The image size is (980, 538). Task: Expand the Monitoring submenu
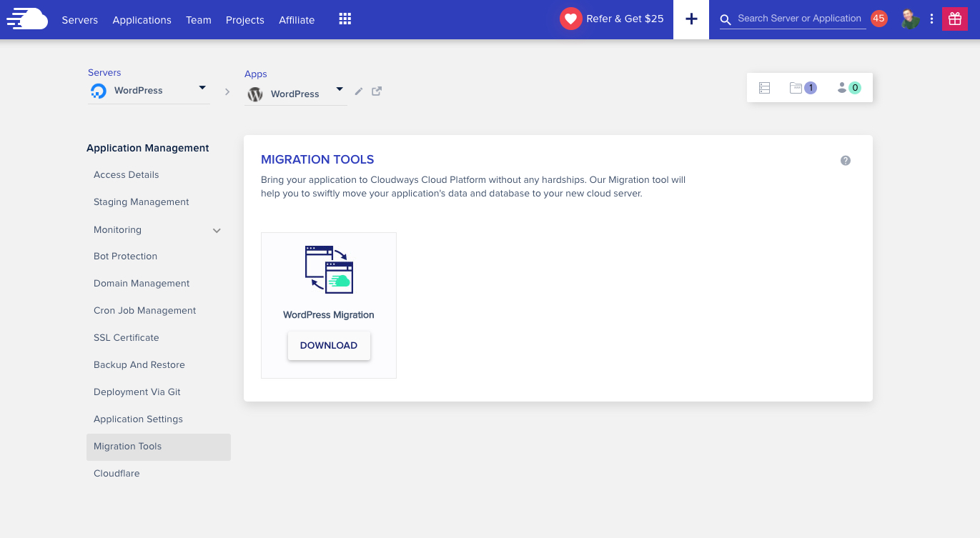217,231
